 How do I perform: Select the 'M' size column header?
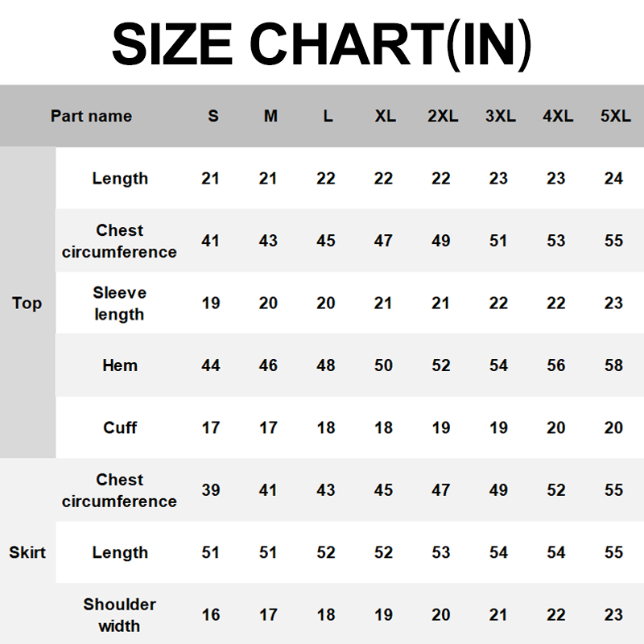click(270, 116)
